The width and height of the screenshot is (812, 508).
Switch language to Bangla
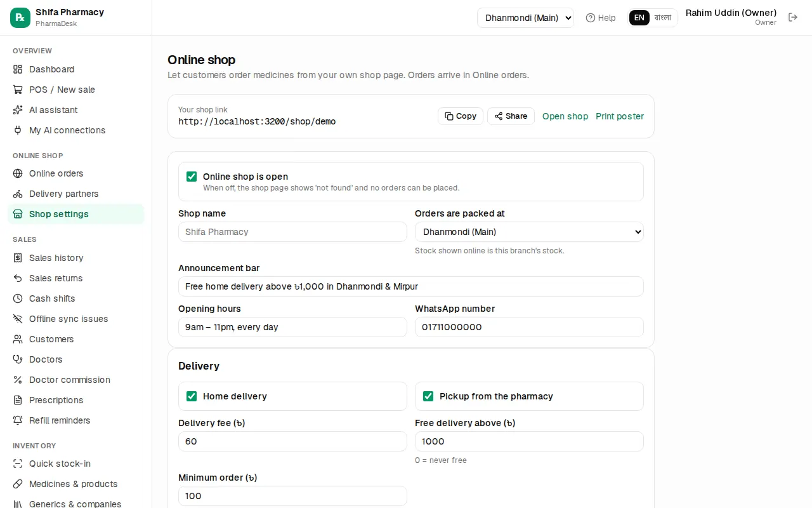[x=663, y=18]
